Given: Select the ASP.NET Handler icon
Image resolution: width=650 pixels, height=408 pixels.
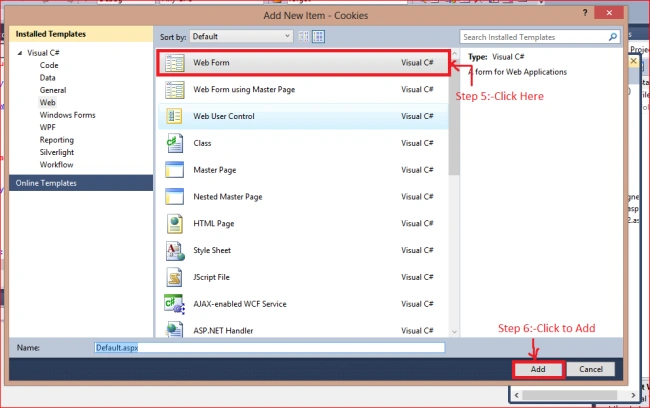Looking at the screenshot, I should coord(175,330).
